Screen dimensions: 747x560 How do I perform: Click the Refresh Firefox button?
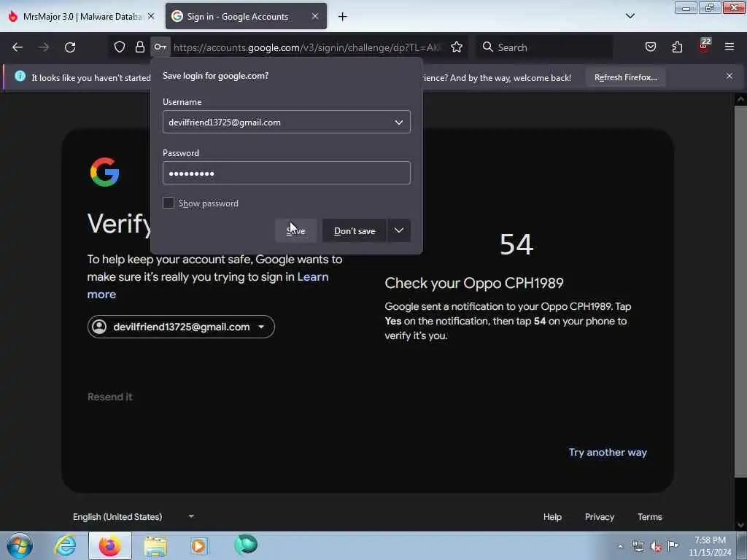(x=625, y=77)
